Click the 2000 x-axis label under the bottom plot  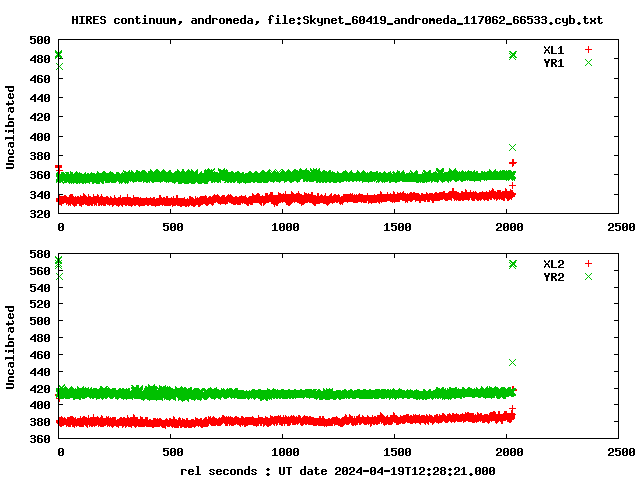point(509,452)
